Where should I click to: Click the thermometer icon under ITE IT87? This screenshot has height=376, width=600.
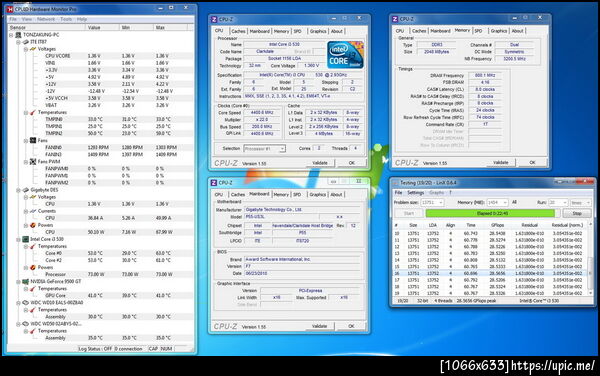click(x=33, y=112)
